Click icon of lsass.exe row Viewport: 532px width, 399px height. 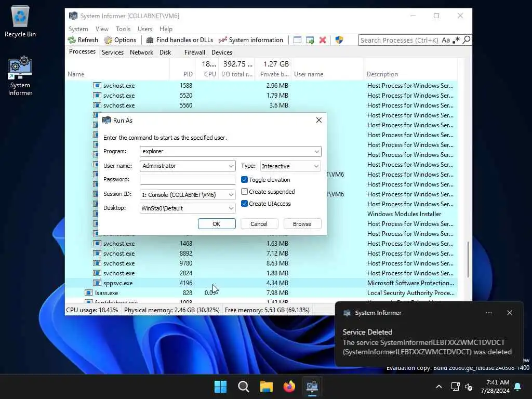[x=88, y=292]
